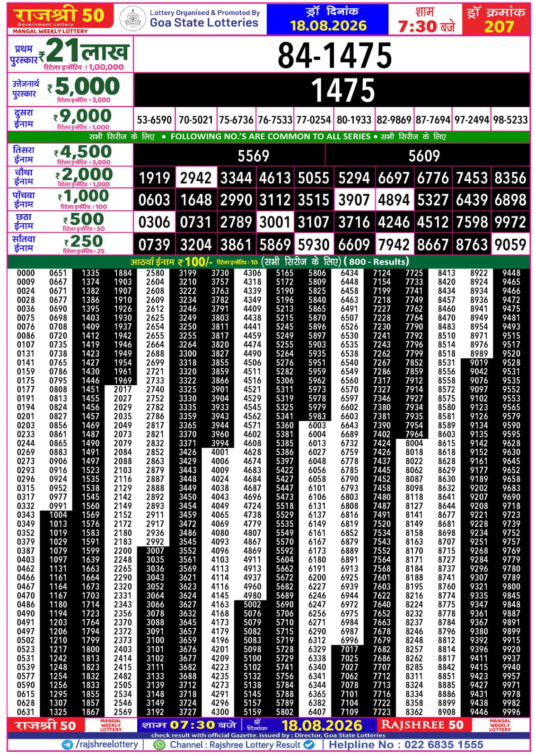Screen dimensions: 535x756
Task: Click fourth prize number 8356
Action: click(x=510, y=178)
